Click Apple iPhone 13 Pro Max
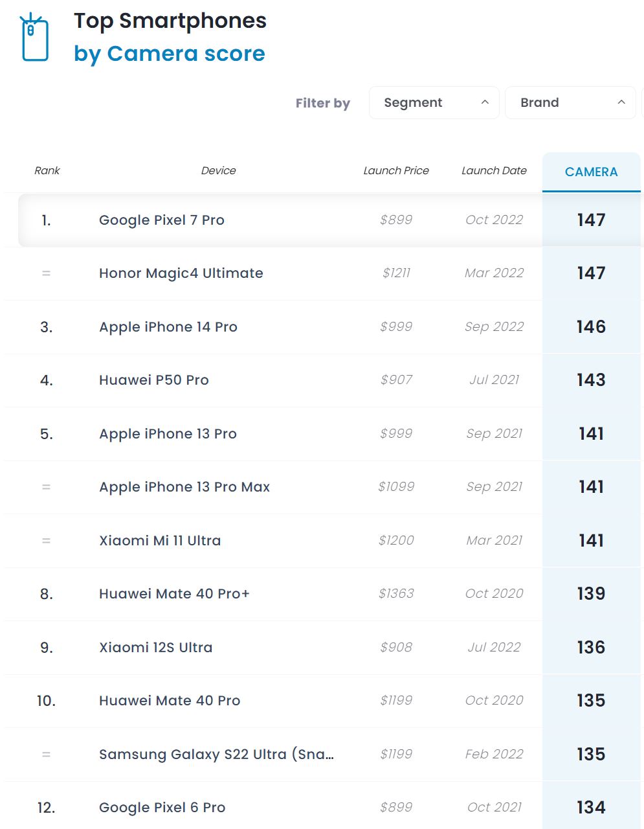The width and height of the screenshot is (644, 829). click(184, 487)
